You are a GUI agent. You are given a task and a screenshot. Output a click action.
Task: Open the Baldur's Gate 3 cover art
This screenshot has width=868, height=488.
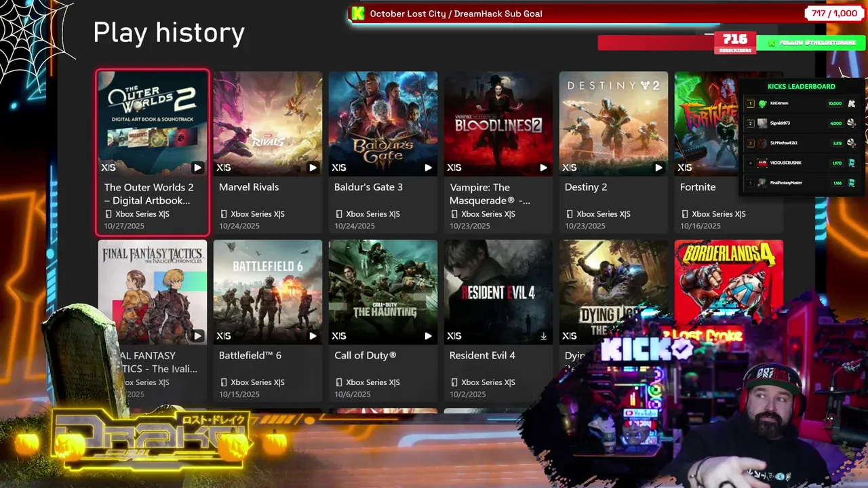pyautogui.click(x=383, y=124)
